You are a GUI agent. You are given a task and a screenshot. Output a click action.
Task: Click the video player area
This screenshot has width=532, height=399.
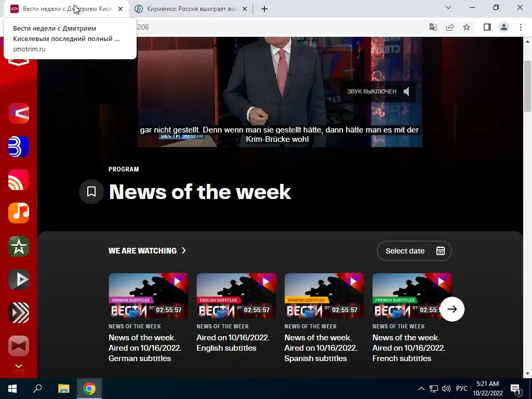[280, 92]
